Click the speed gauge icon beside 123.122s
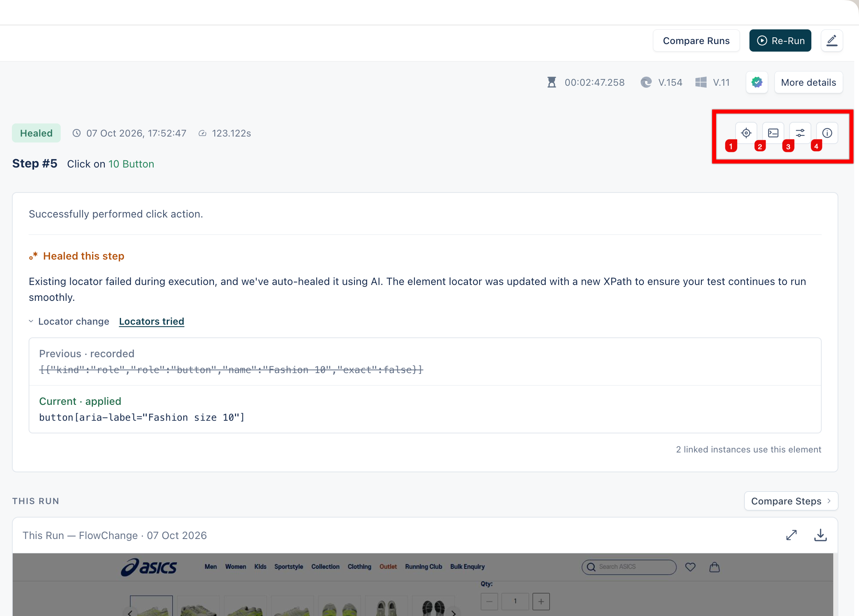The width and height of the screenshot is (859, 616). click(x=202, y=133)
